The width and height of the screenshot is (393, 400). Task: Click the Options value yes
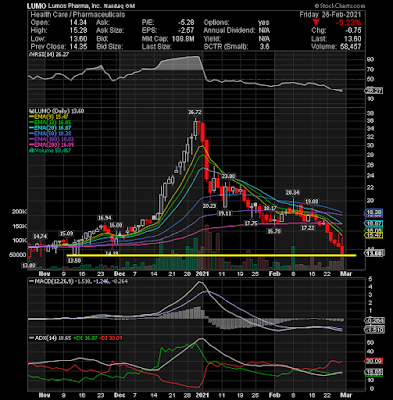click(x=264, y=23)
